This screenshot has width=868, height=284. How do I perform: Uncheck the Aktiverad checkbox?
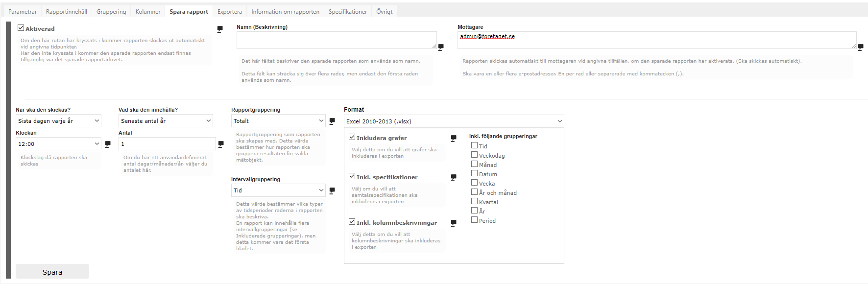[x=21, y=28]
